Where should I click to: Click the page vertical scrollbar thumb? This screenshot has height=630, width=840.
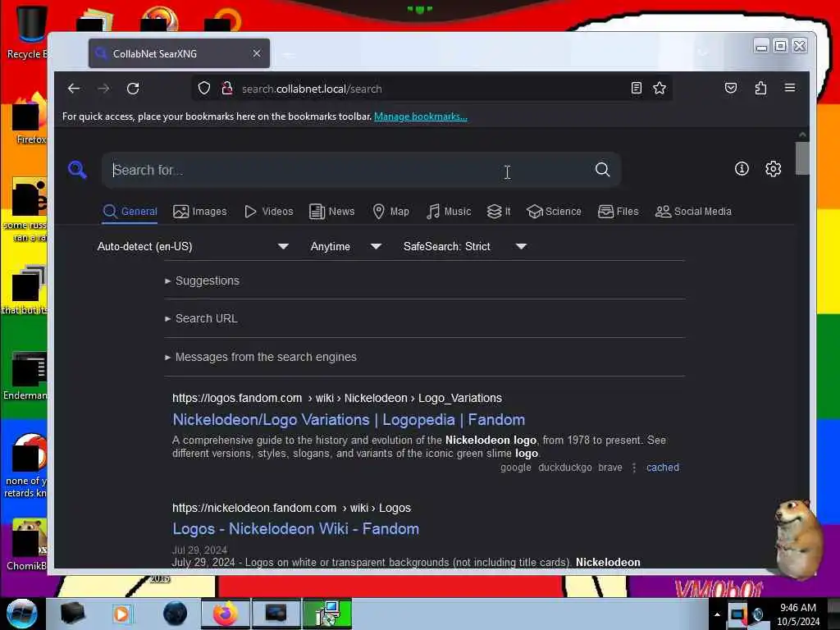[802, 158]
